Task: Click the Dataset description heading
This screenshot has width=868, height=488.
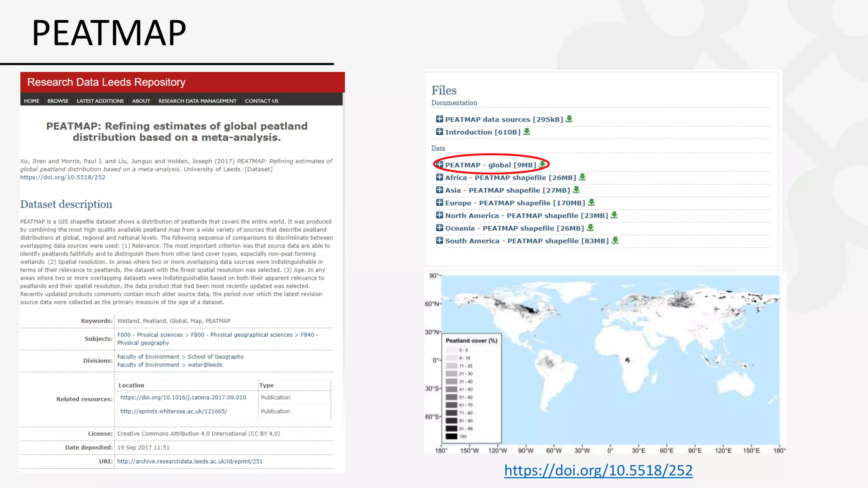Action: pyautogui.click(x=66, y=204)
